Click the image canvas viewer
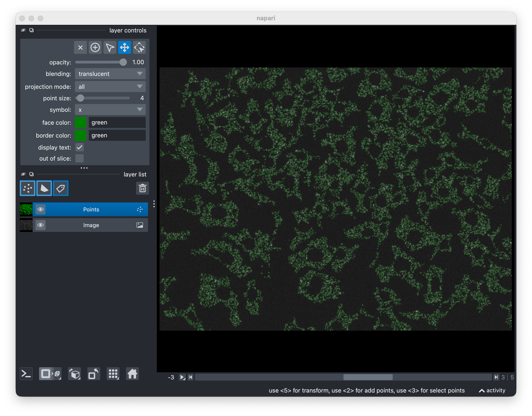 (335, 199)
